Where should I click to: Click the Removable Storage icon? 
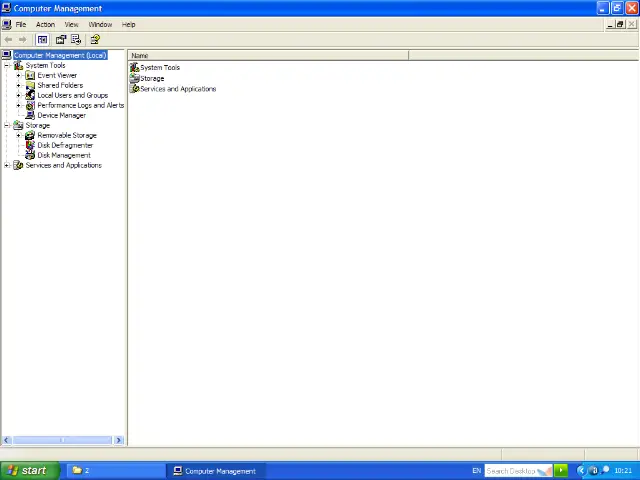coord(30,136)
